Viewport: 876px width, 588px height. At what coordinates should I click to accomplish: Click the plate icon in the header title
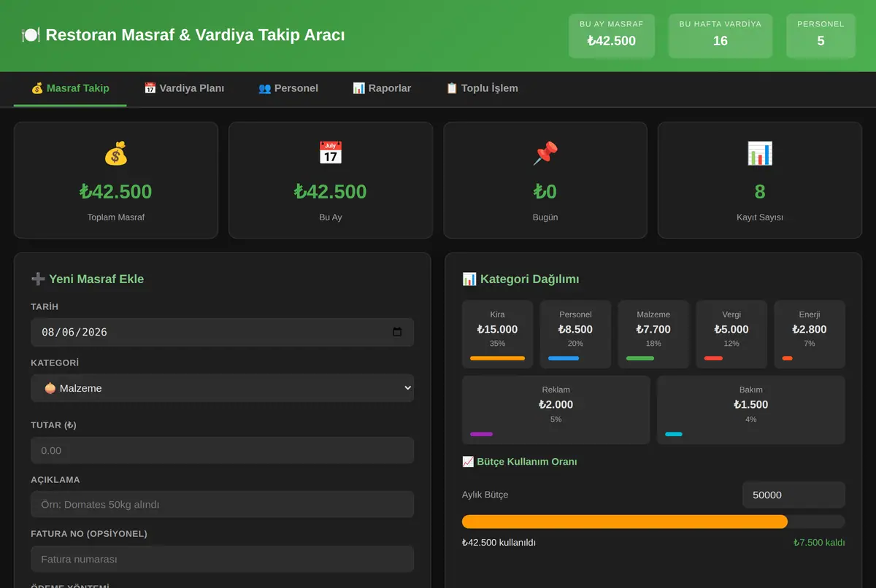coord(31,35)
